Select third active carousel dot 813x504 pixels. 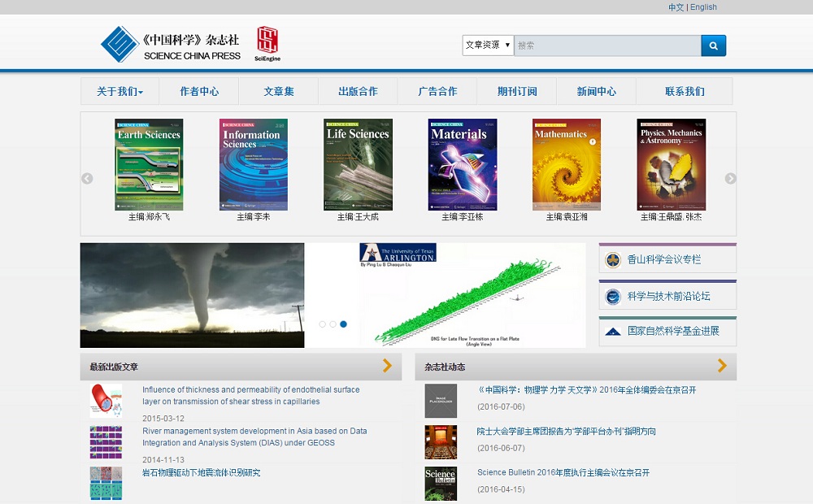343,324
